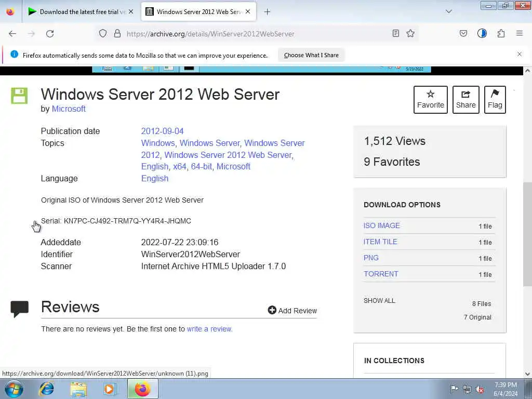
Task: Click SHOW ALL download files
Action: [x=379, y=301]
